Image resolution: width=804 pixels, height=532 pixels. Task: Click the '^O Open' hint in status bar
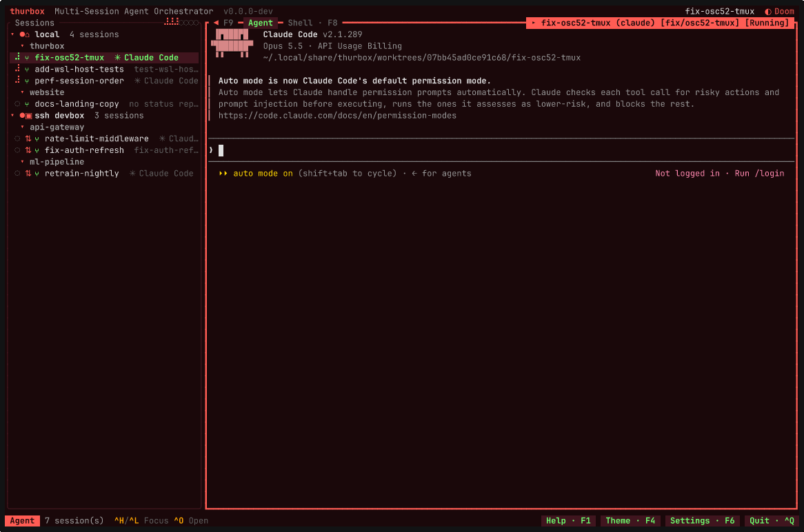point(191,521)
